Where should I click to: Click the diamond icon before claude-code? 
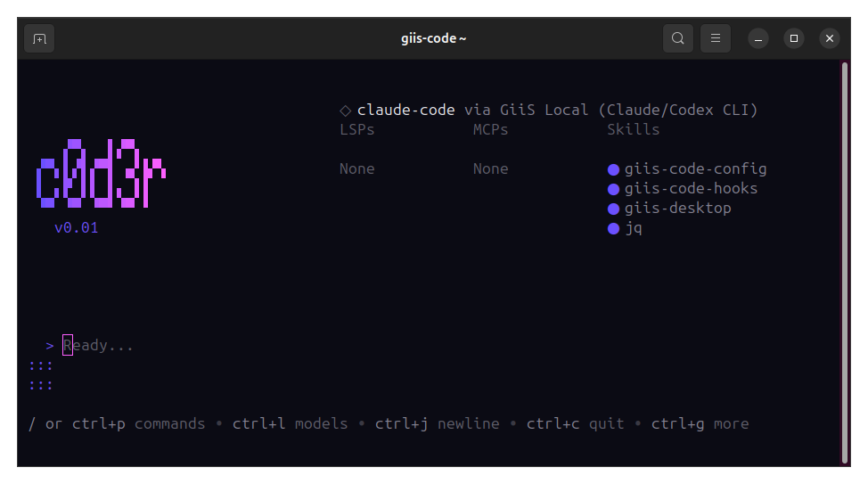coord(346,111)
